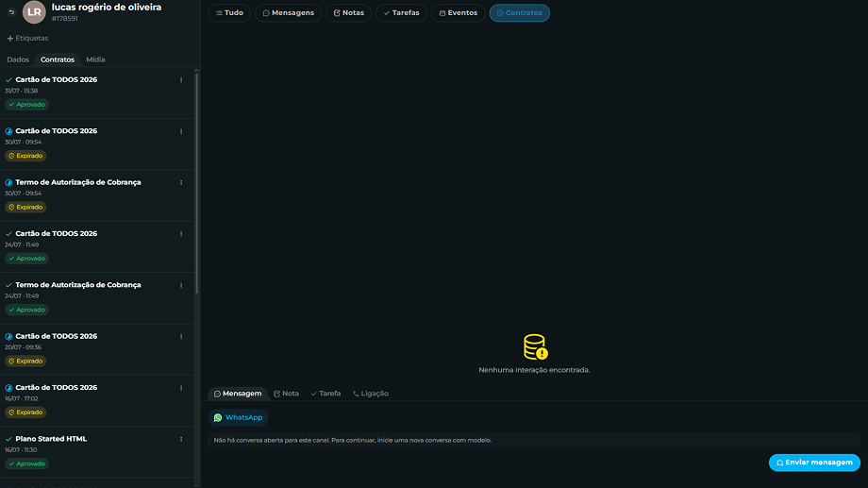The width and height of the screenshot is (868, 488).
Task: Show Tudo in the timeline
Action: 229,12
